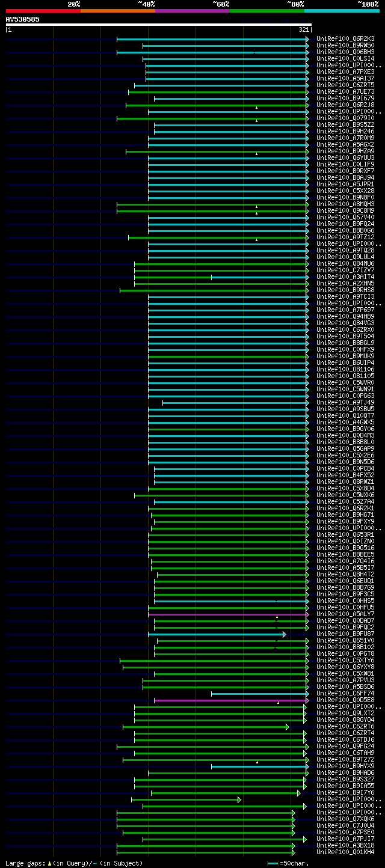Select the query name AV530585
The height and width of the screenshot is (868, 385).
[x=23, y=19]
